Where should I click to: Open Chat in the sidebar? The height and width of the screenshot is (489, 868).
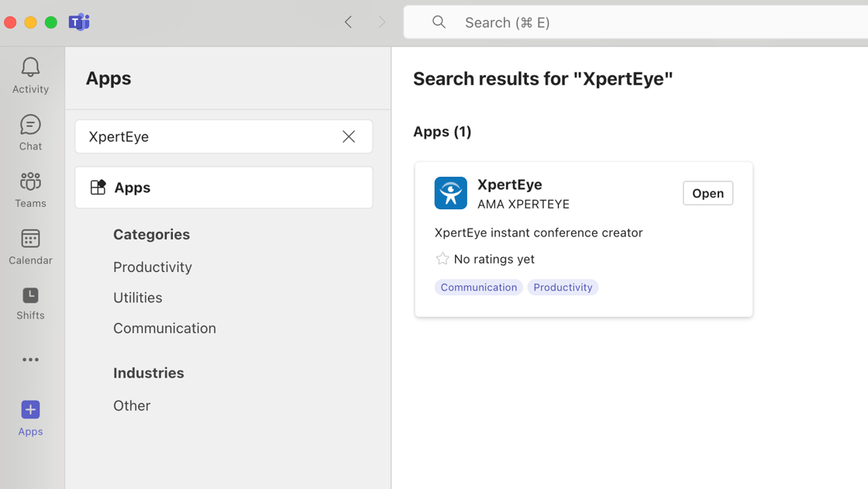click(30, 133)
